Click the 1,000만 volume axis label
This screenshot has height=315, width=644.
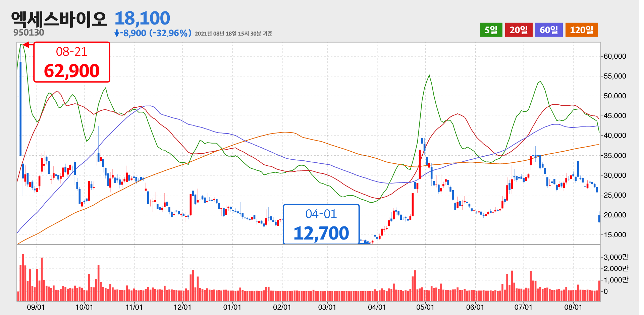pos(616,280)
